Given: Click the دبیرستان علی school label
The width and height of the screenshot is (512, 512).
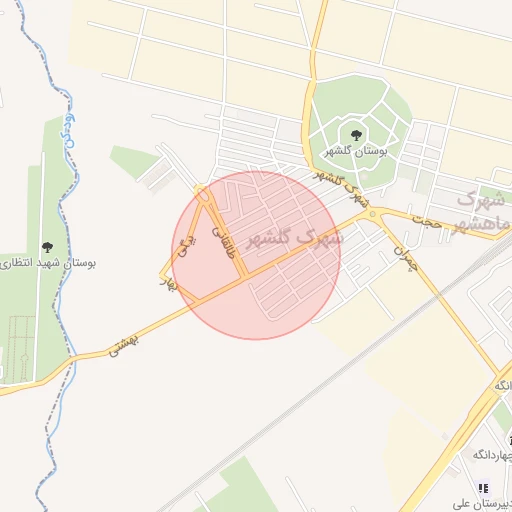Looking at the screenshot, I should tap(482, 504).
